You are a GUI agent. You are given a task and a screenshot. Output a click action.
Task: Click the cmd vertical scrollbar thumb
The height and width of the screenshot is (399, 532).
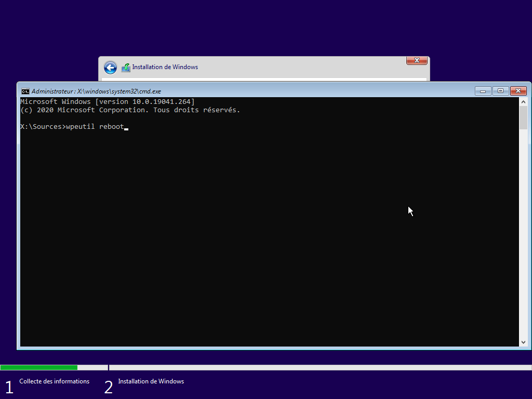[x=523, y=118]
